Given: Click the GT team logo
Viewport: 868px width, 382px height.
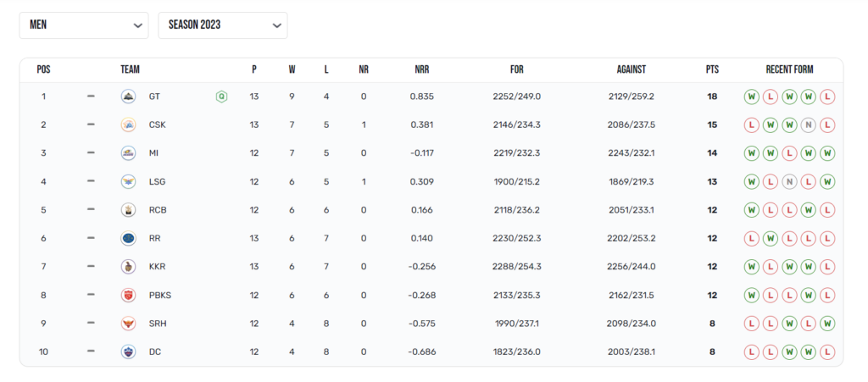Looking at the screenshot, I should [x=128, y=97].
